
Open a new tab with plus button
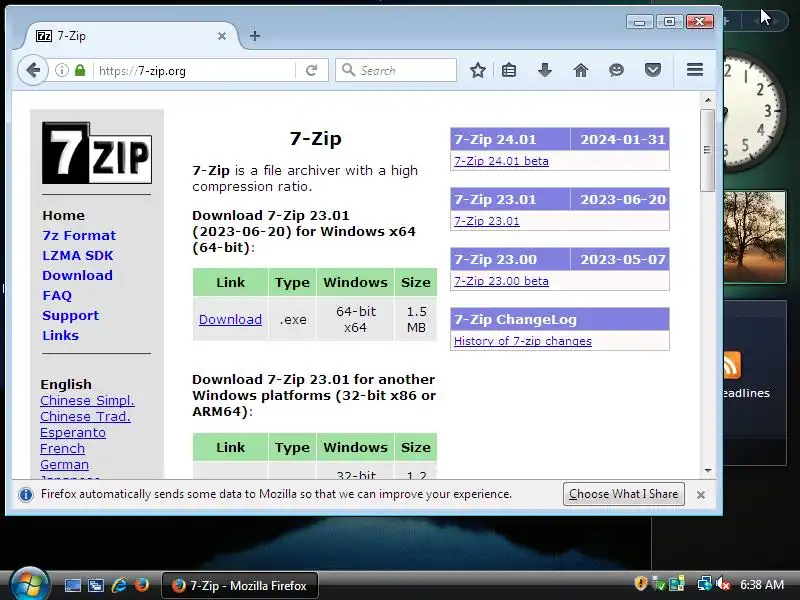click(x=255, y=36)
